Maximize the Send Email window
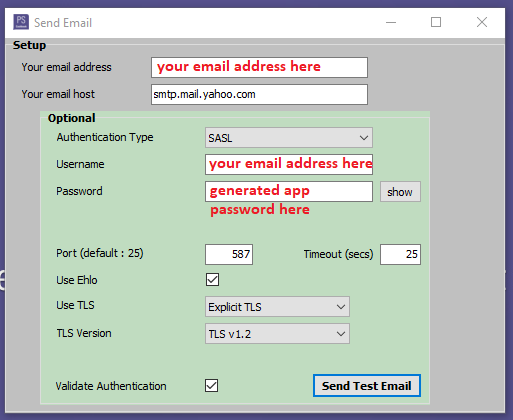Image resolution: width=513 pixels, height=420 pixels. [436, 22]
